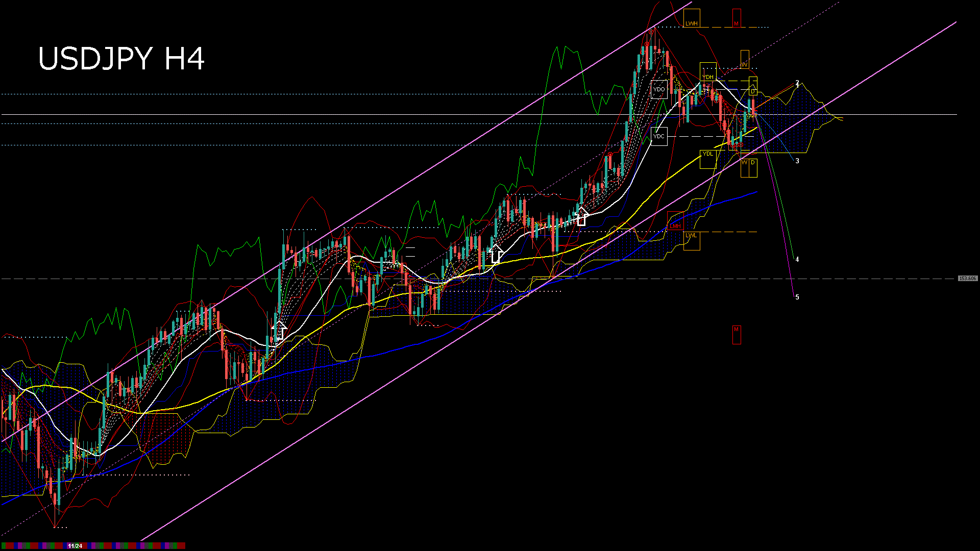
Task: Click the 11/24 date marker at bottom
Action: coord(75,546)
